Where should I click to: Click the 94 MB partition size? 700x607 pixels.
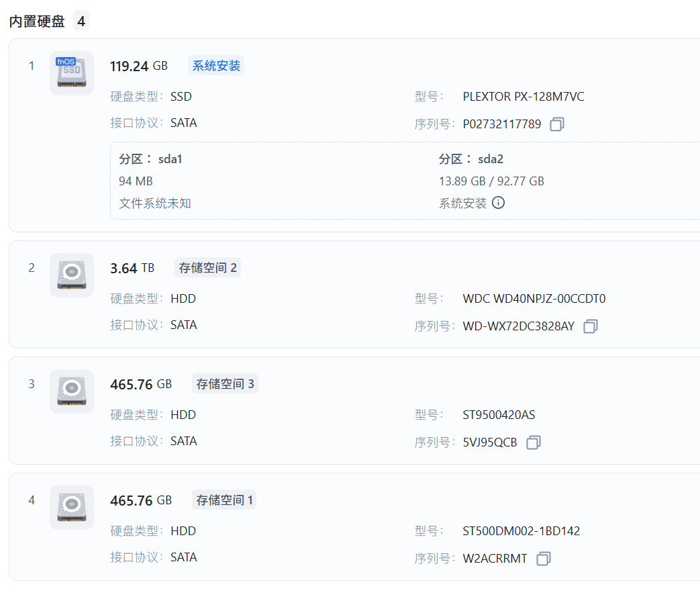(x=136, y=181)
